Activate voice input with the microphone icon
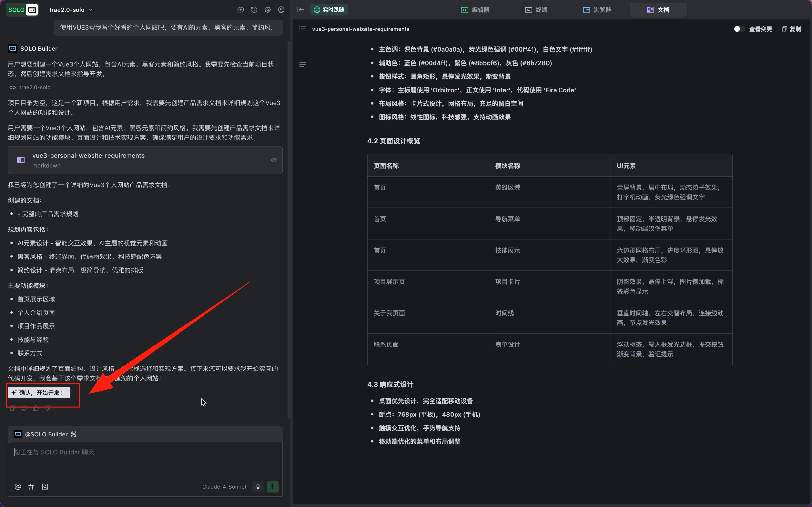This screenshot has width=812, height=507. (x=258, y=486)
